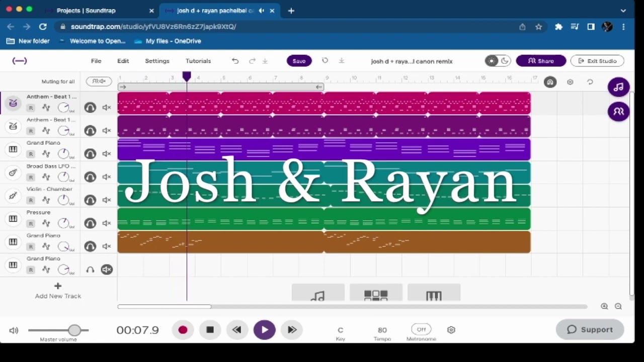Image resolution: width=644 pixels, height=362 pixels.
Task: Reload the browser page
Action: click(x=43, y=27)
